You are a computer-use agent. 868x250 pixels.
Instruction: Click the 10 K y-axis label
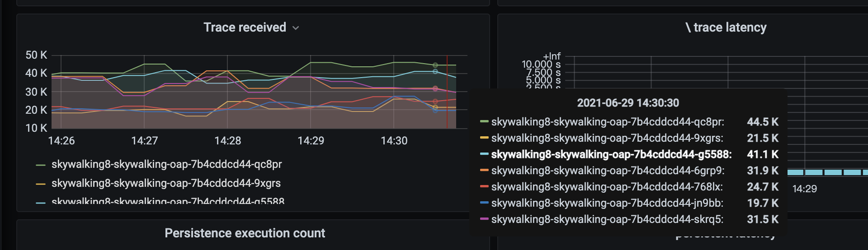tap(36, 128)
